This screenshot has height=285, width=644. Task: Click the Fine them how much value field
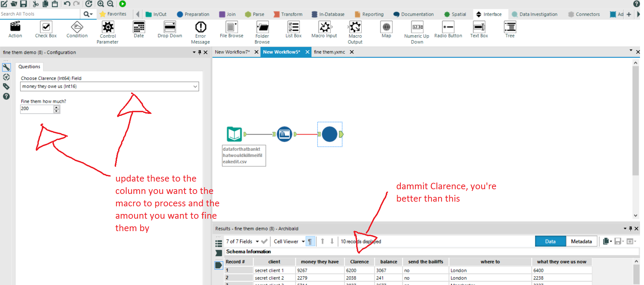pos(37,109)
